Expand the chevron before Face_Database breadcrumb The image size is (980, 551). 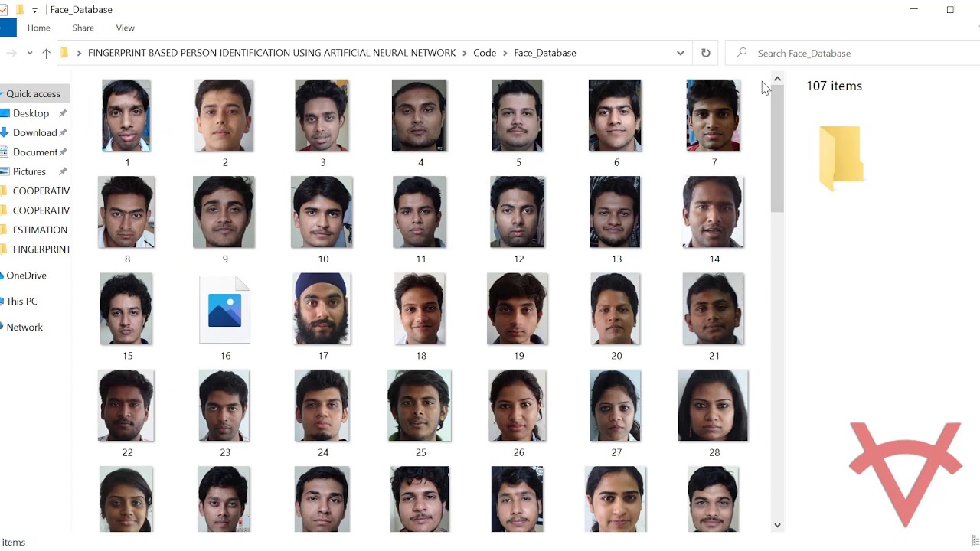pos(505,53)
